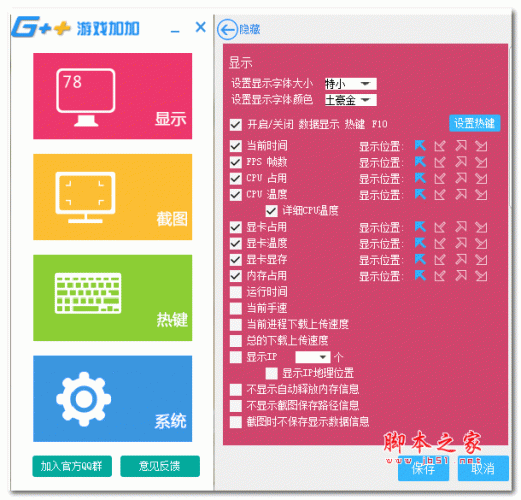The image size is (521, 500).
Task: Set 当前时间 position to bottom-right arrow
Action: point(481,146)
